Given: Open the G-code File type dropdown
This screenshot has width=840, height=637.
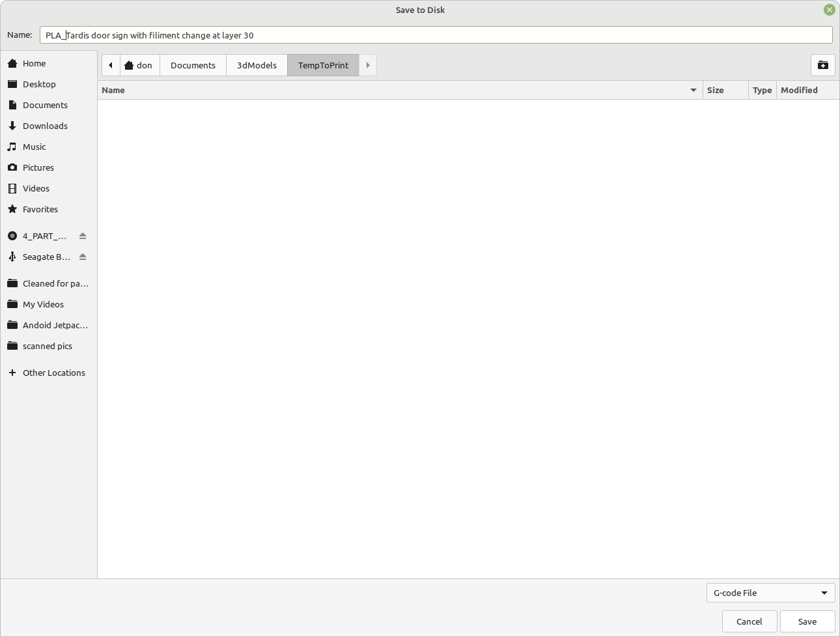Looking at the screenshot, I should pos(770,593).
